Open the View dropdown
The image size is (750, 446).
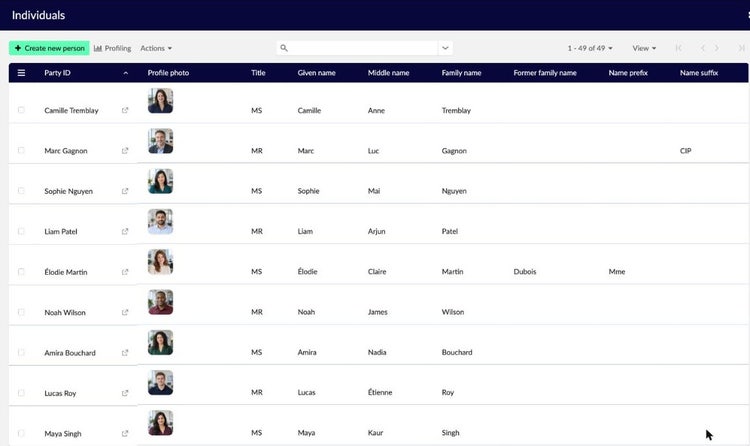(644, 48)
